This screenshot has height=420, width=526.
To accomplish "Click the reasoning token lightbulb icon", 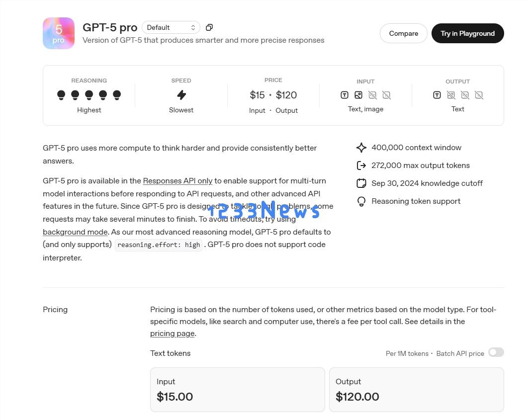I will click(361, 201).
